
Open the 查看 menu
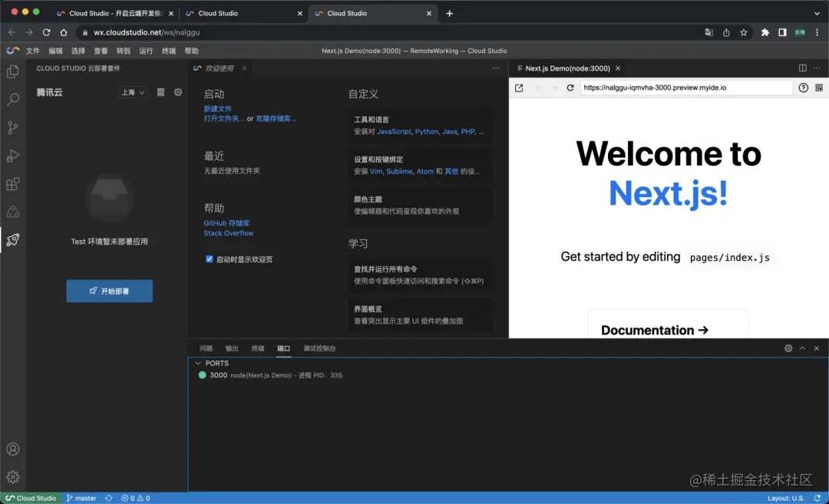click(x=101, y=51)
